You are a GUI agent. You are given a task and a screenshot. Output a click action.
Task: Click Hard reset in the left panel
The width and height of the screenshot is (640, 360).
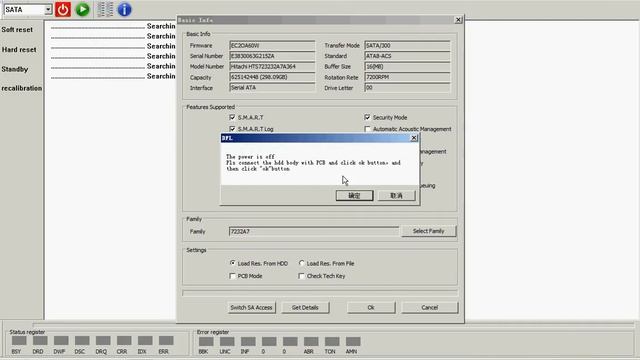coord(19,49)
